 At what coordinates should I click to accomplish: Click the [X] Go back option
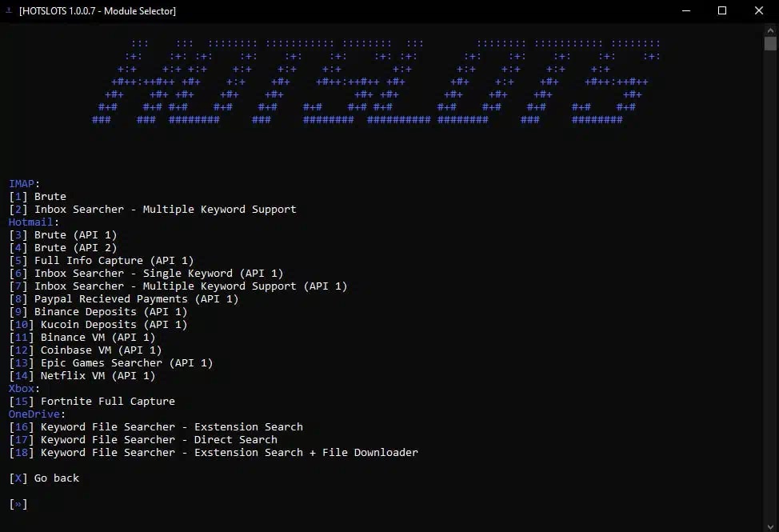(44, 478)
